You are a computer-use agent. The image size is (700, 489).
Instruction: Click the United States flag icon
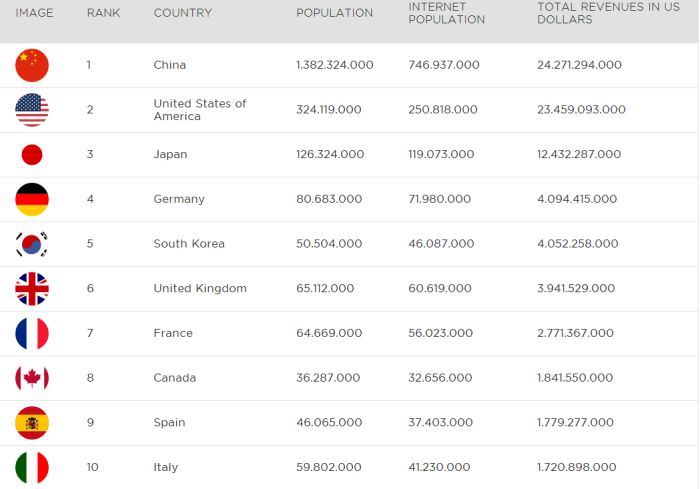32,110
